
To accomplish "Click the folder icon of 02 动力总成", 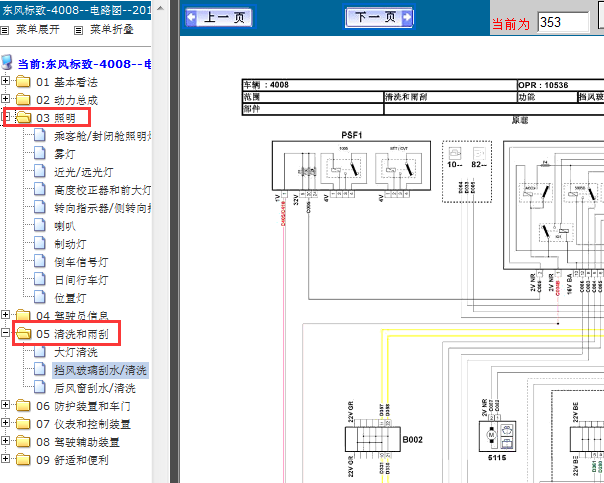I will (x=23, y=99).
